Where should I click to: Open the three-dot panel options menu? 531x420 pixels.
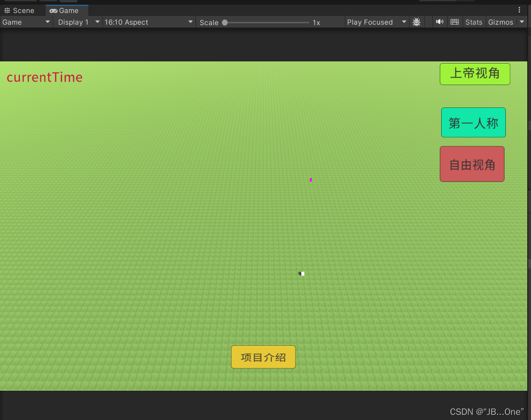(519, 10)
